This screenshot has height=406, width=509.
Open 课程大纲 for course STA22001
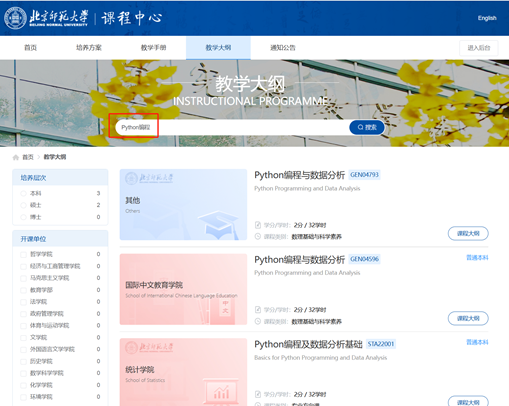coord(468,401)
